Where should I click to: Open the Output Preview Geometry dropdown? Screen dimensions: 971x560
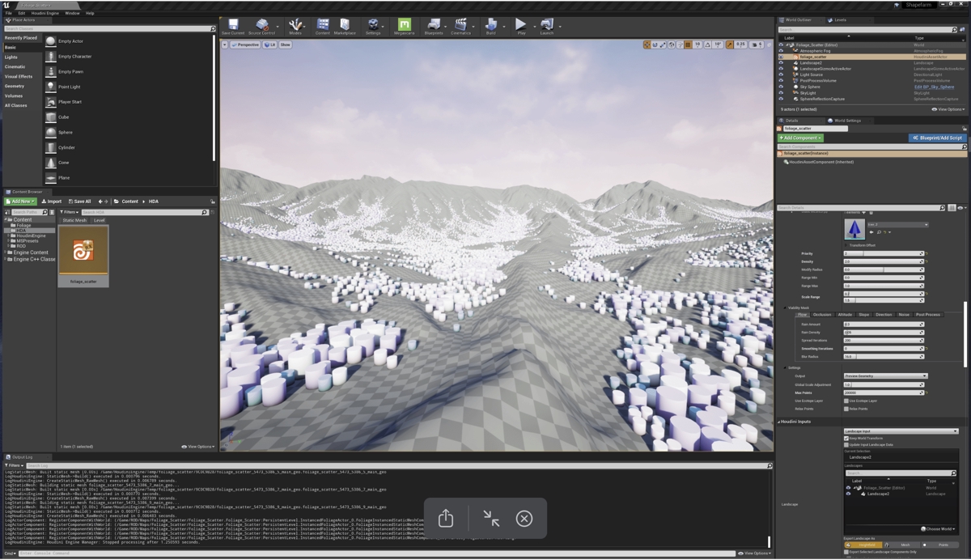885,376
